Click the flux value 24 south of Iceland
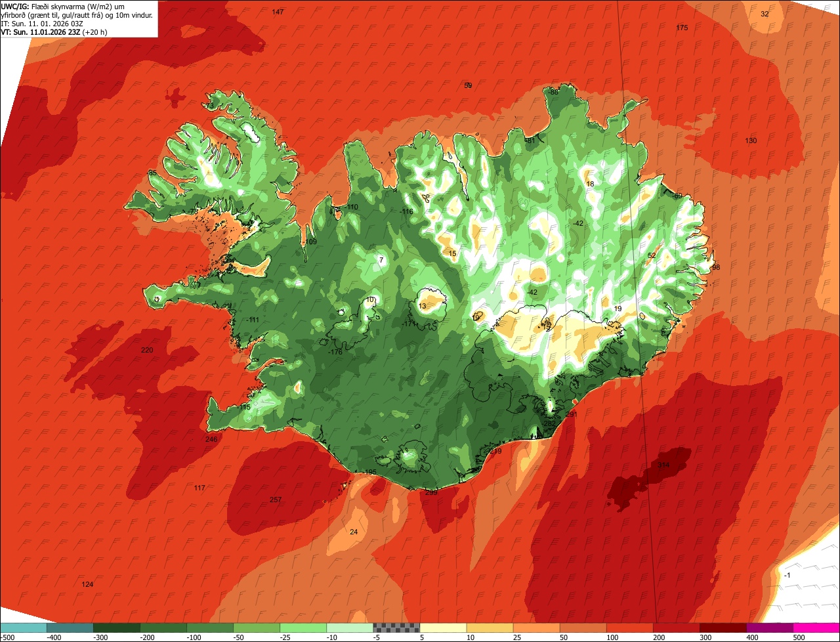Image resolution: width=840 pixels, height=642 pixels. [x=354, y=532]
